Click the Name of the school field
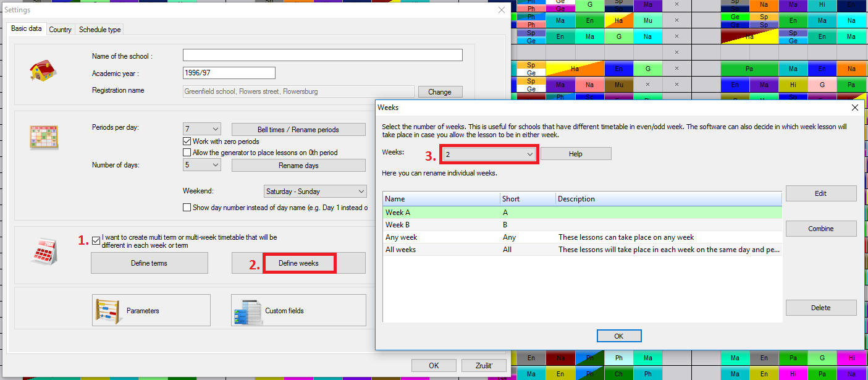Image resolution: width=868 pixels, height=380 pixels. (x=322, y=56)
